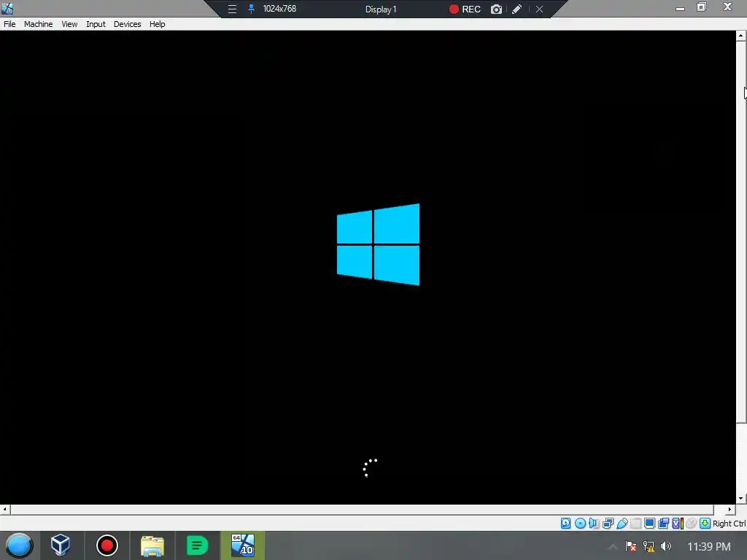Show hidden tray icons with the chevron
Viewport: 747px width, 560px height.
pos(613,547)
